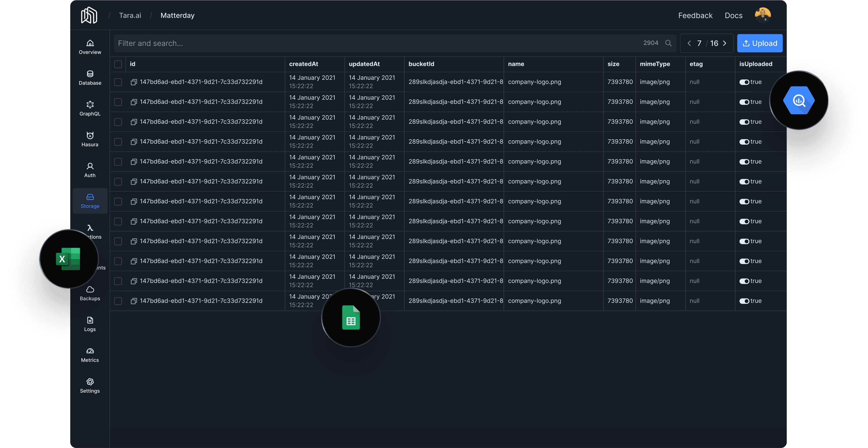This screenshot has height=448, width=868.
Task: Click Upload button to add file
Action: pyautogui.click(x=760, y=43)
